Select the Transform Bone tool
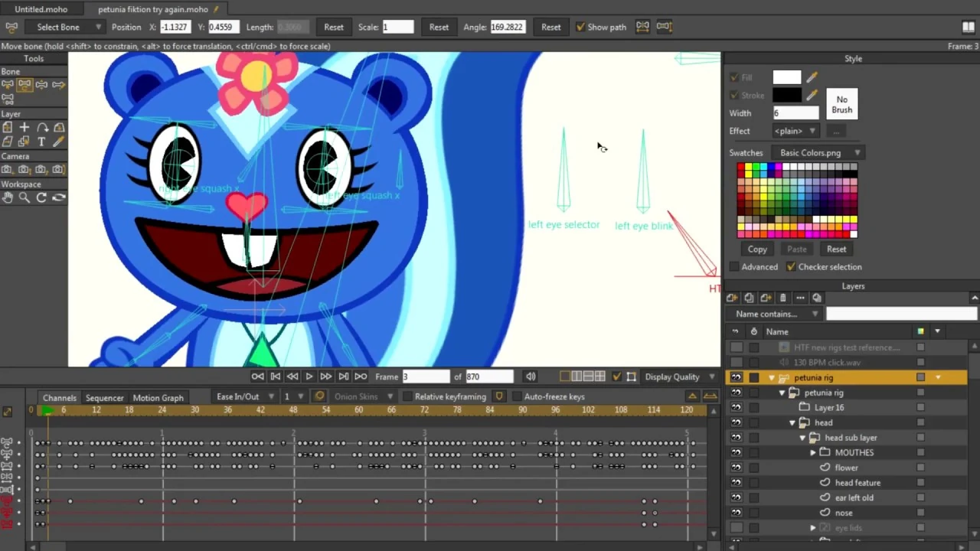The height and width of the screenshot is (551, 980). coord(24,84)
